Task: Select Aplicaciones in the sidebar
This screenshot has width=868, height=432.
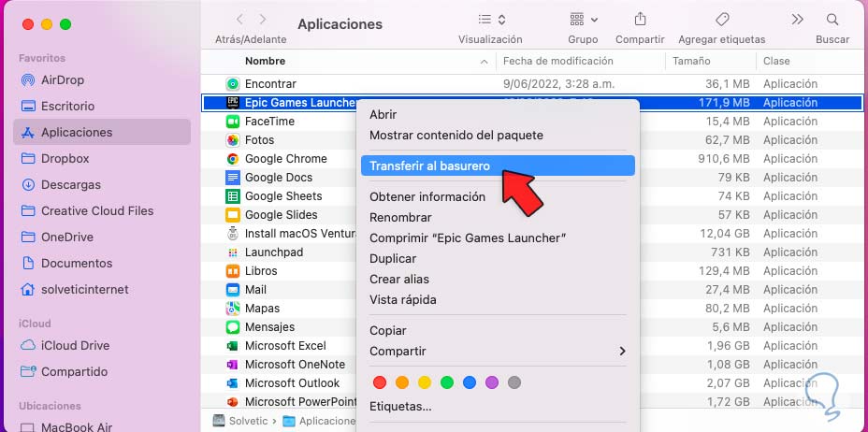Action: pos(102,132)
